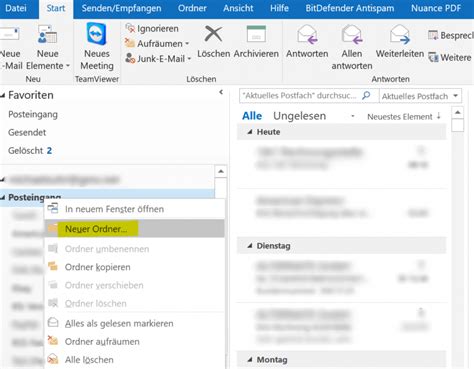The image size is (474, 369).
Task: Click the Alles als gelesen markieren envelope icon
Action: point(53,322)
